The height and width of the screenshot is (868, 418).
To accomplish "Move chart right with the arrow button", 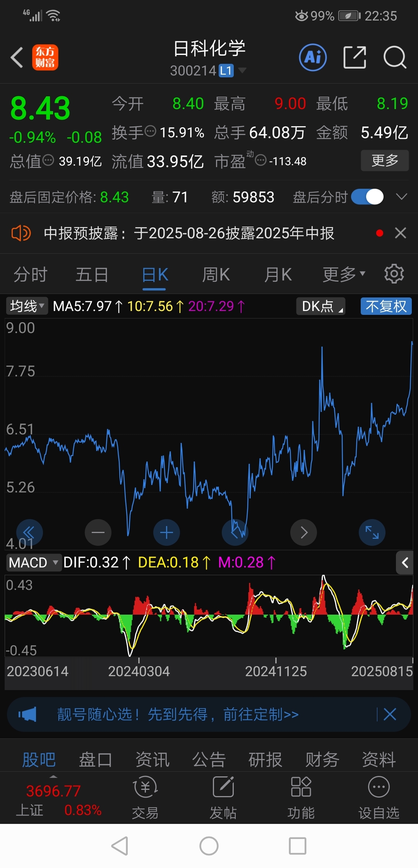I will [x=303, y=533].
